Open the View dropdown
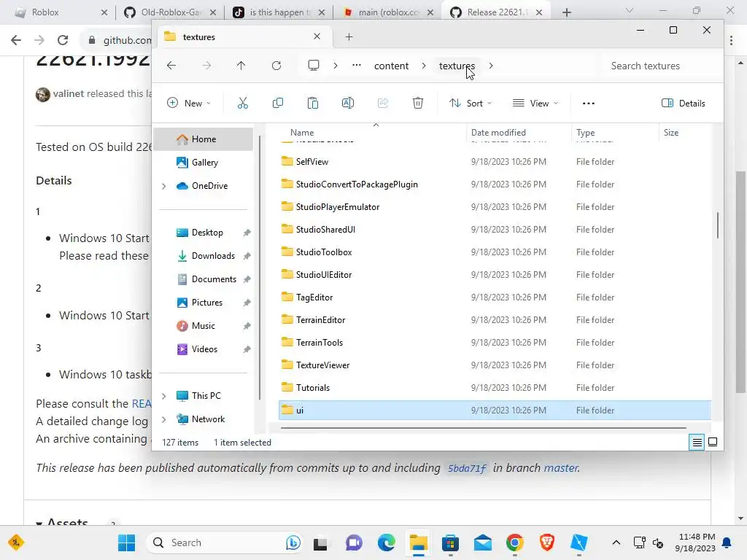Screen dimensions: 747x560 pos(535,104)
